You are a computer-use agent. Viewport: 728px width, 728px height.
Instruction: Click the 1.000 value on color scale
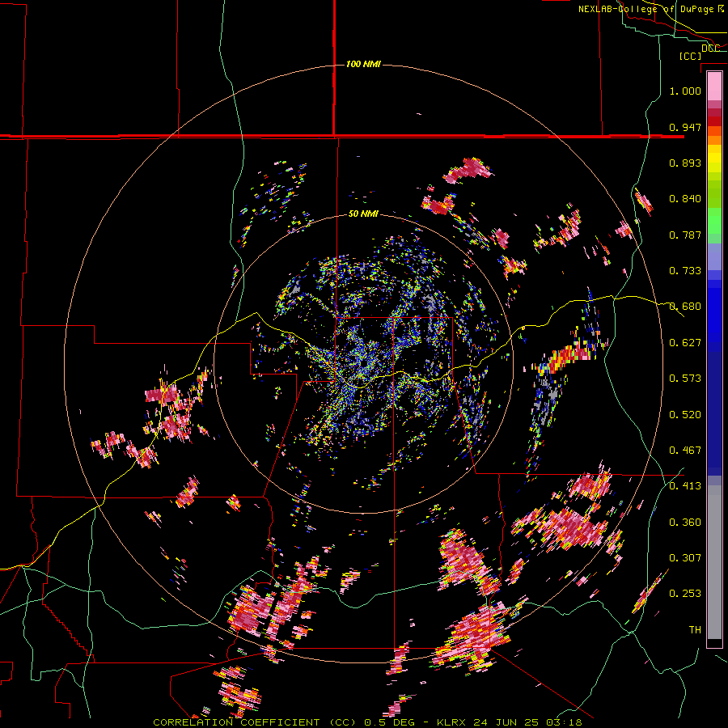(x=685, y=91)
